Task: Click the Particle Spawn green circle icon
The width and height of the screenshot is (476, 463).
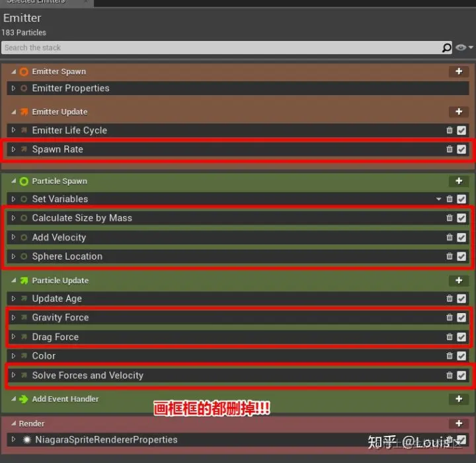Action: point(24,182)
